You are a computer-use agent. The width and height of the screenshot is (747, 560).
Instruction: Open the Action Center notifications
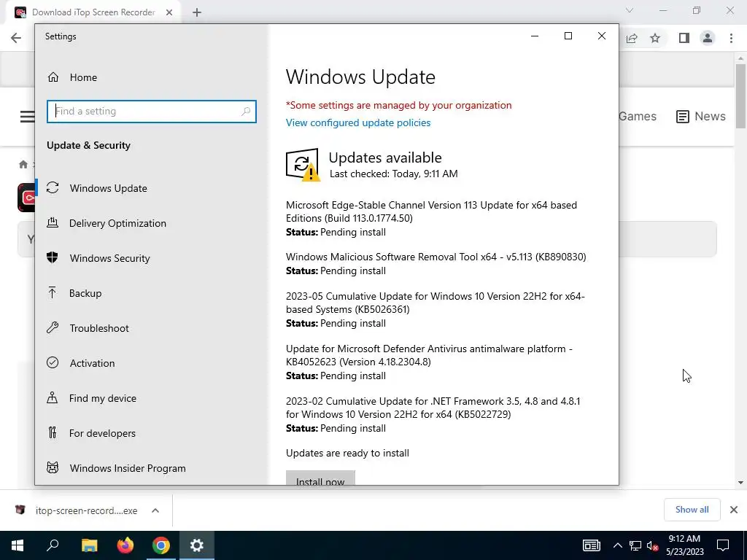723,545
